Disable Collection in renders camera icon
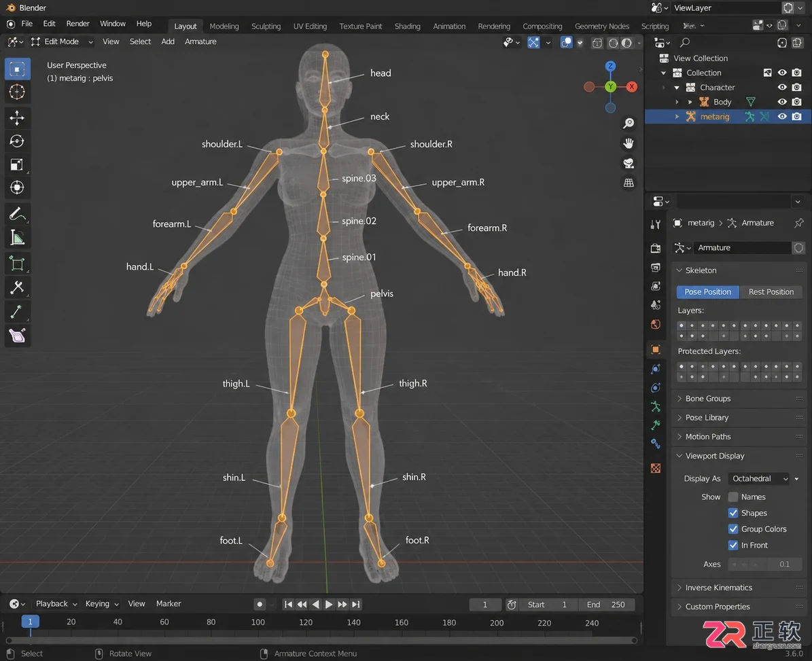 point(797,73)
